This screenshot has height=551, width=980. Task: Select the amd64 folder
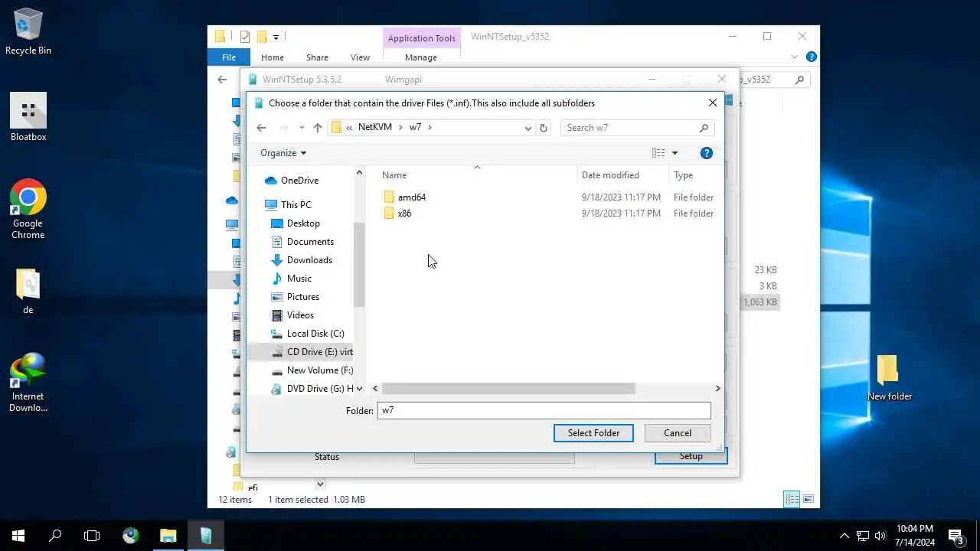click(411, 197)
